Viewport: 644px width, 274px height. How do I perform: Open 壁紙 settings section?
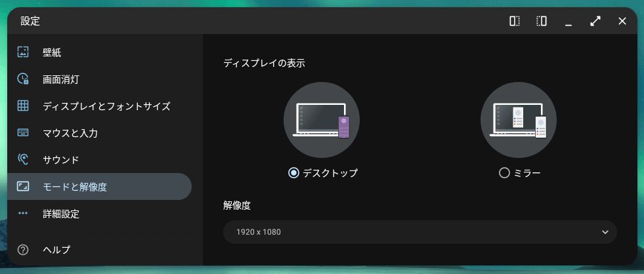coord(99,52)
